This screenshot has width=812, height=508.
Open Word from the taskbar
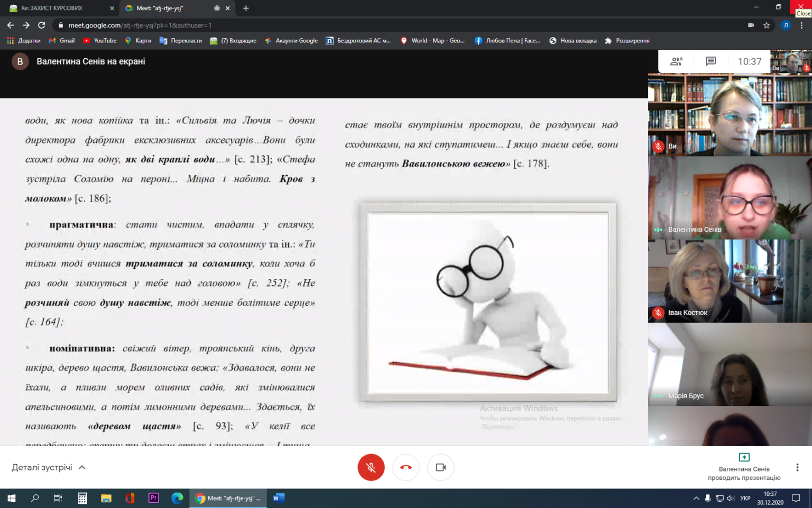279,498
